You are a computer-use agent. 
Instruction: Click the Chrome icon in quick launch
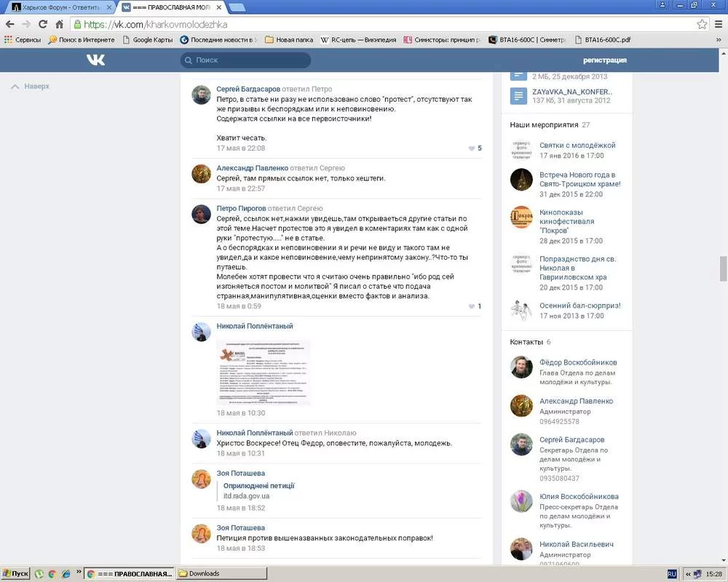[52, 574]
